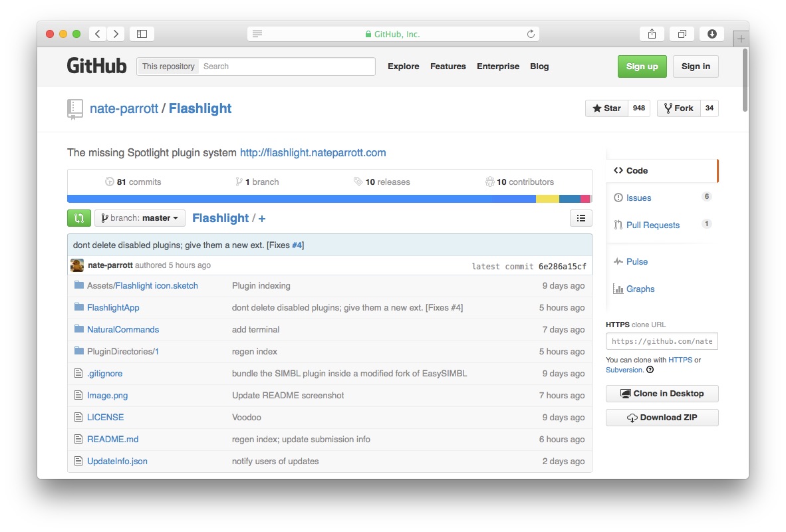
Task: Open the branch: master dropdown
Action: (140, 218)
